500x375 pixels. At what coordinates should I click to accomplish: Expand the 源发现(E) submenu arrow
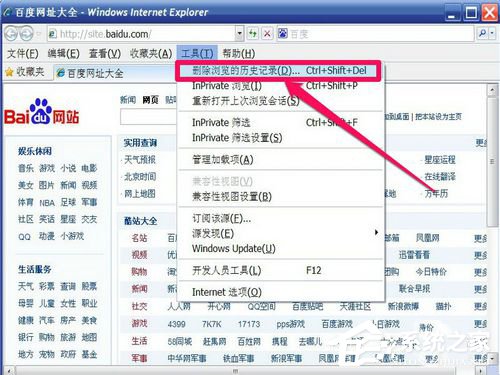[x=376, y=232]
